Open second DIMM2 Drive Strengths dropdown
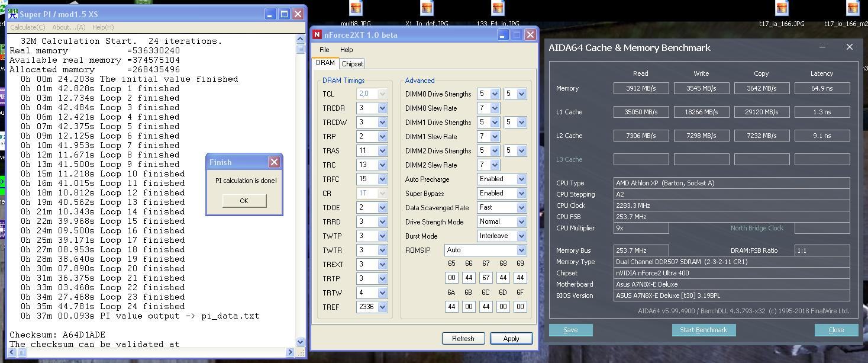The height and width of the screenshot is (363, 868). 521,151
